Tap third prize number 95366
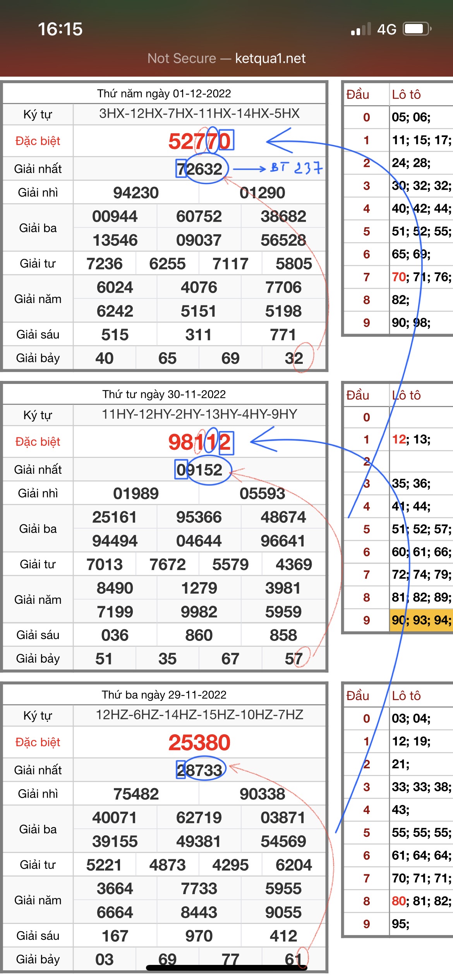Image resolution: width=453 pixels, height=980 pixels. 199,517
